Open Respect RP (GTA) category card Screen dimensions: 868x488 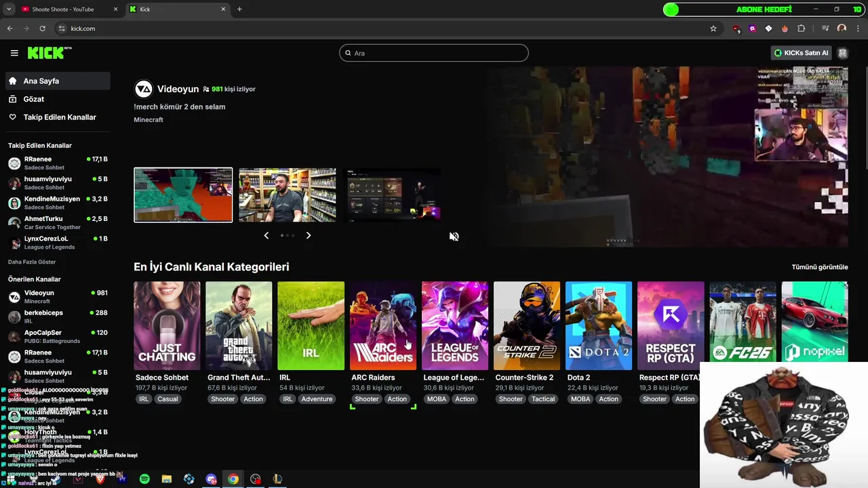click(x=671, y=326)
